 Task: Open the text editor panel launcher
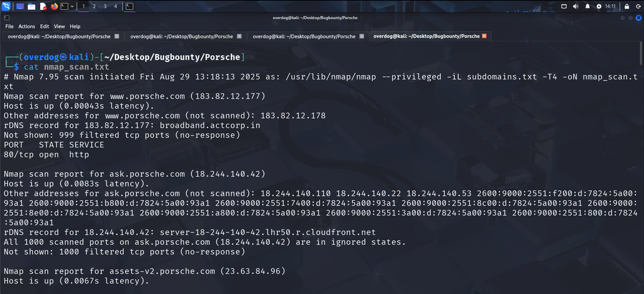43,6
